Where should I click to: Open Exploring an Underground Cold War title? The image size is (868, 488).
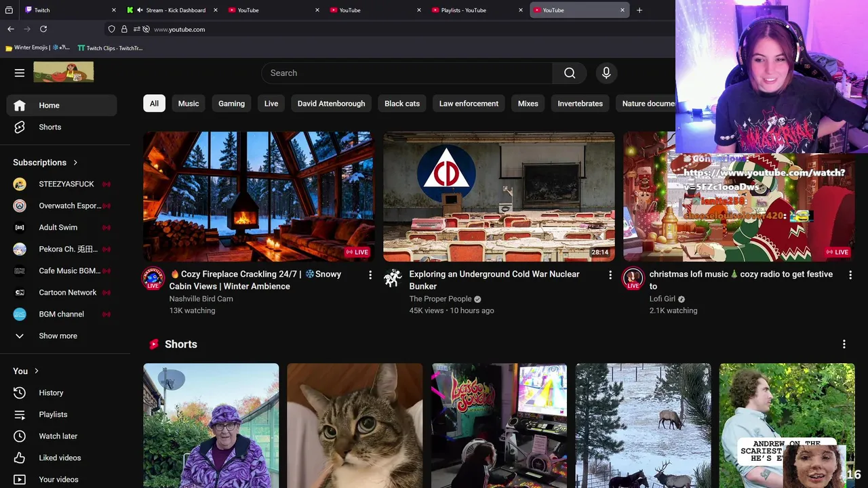[x=494, y=280]
